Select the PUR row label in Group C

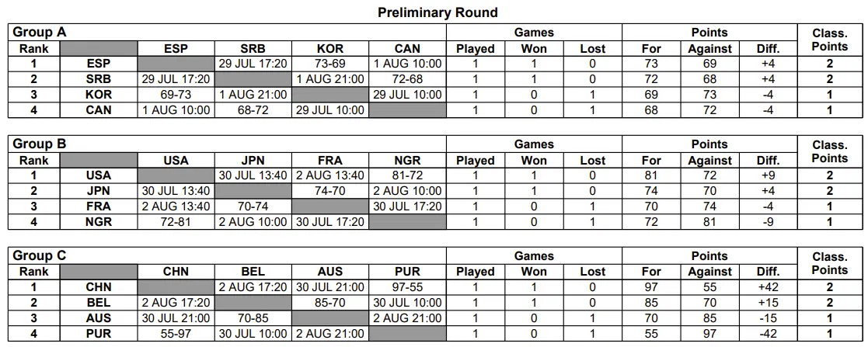99,334
